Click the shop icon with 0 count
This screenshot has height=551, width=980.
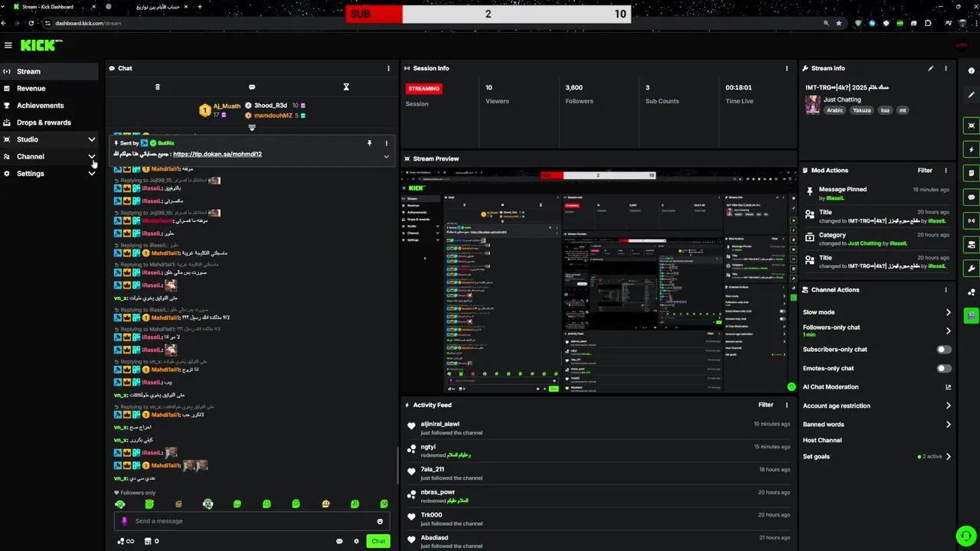tap(151, 541)
